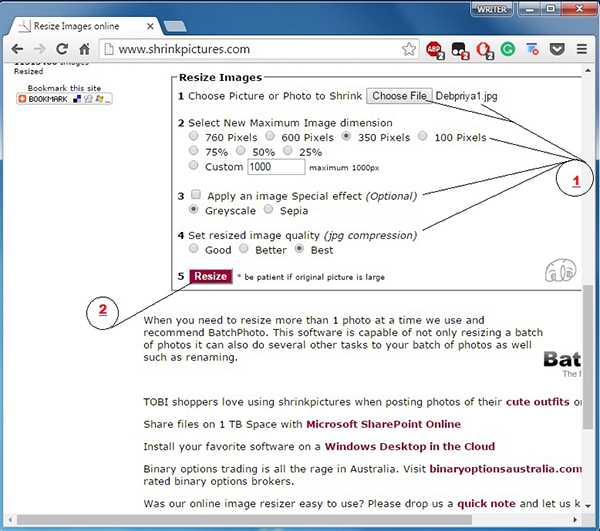Visit the binaryoptionsaustralia.com link
This screenshot has width=600, height=531.
[x=505, y=469]
